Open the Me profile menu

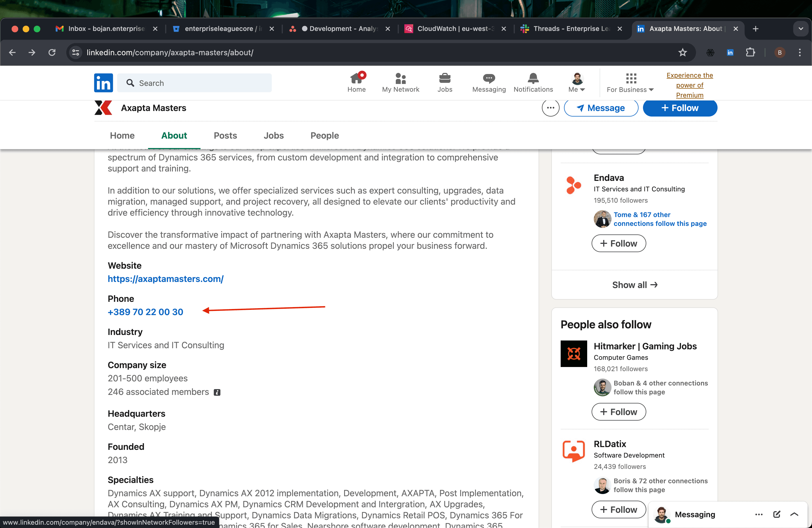pos(577,83)
